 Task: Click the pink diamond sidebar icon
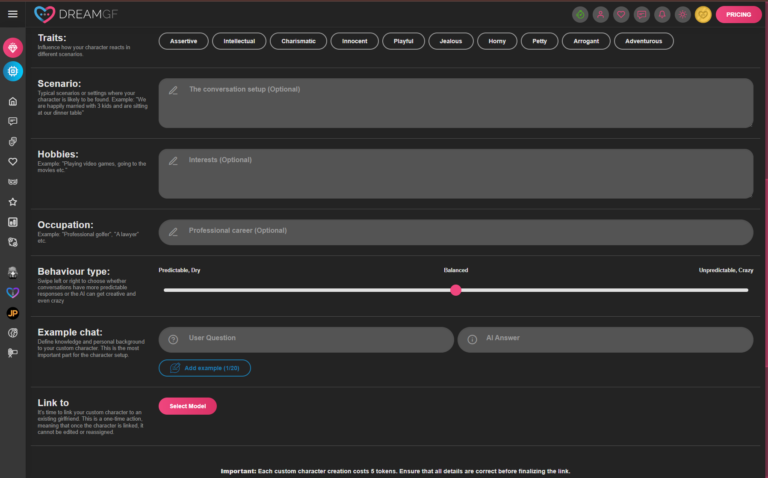click(13, 48)
